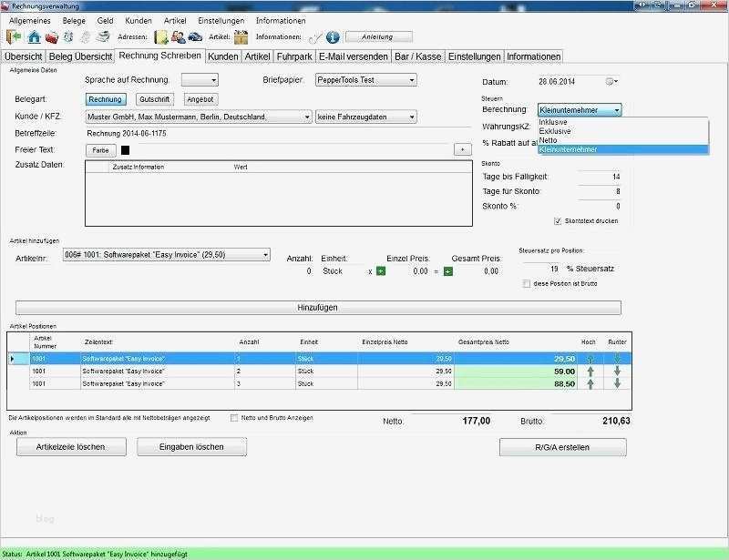The height and width of the screenshot is (560, 729).
Task: Move selected 29,50 row up
Action: (590, 359)
